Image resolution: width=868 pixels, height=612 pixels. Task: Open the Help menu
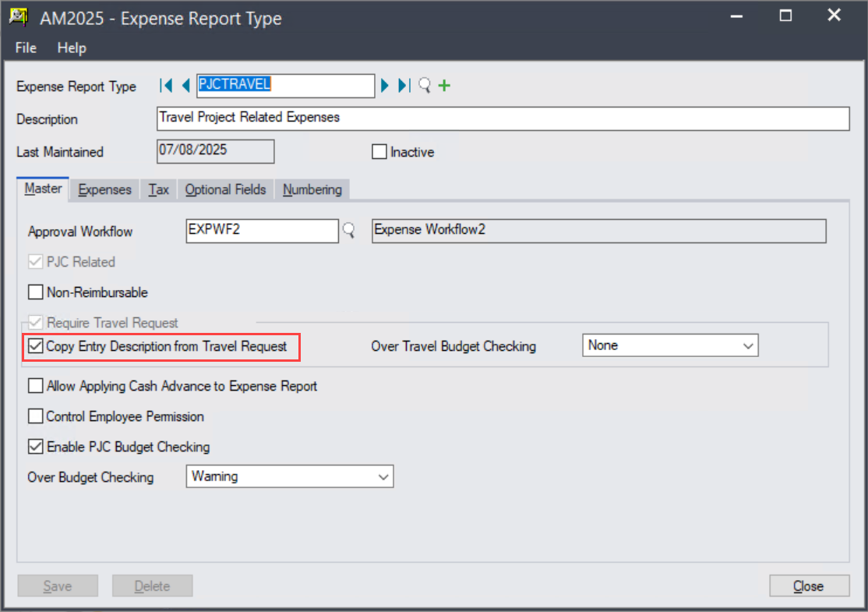(x=72, y=48)
